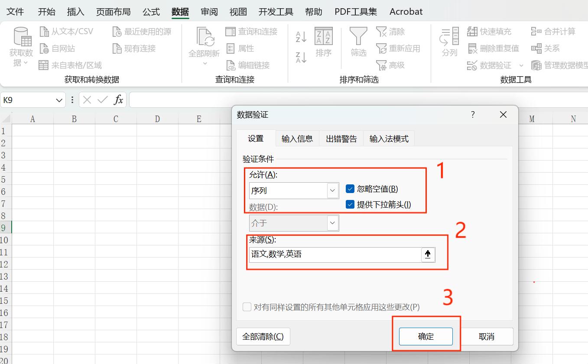Sort descending with the Z-A icon

tap(301, 57)
